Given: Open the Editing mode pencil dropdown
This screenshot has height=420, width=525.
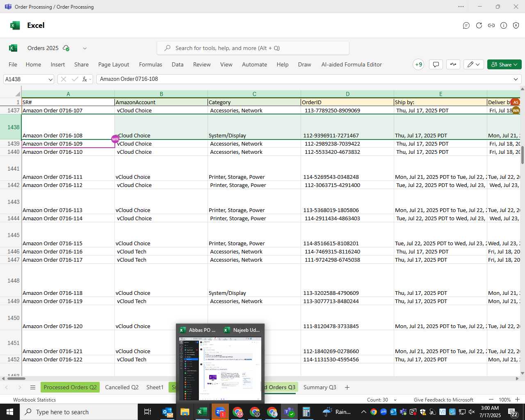Looking at the screenshot, I should point(474,64).
